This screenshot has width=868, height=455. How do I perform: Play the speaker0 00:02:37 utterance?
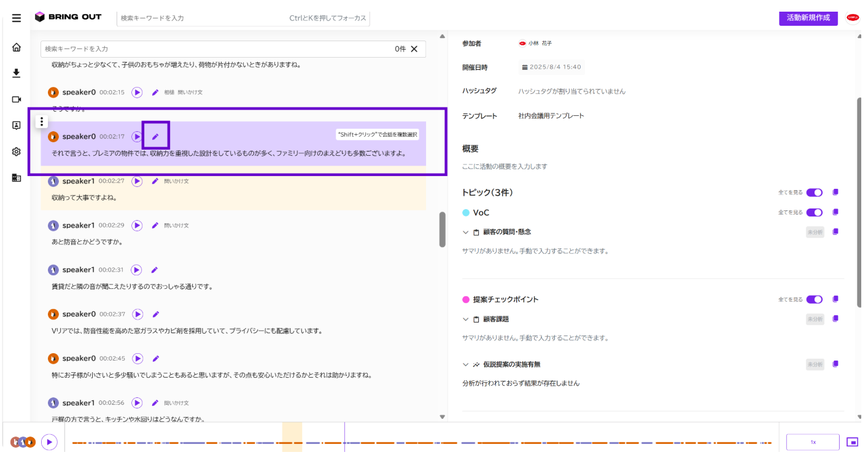tap(138, 314)
